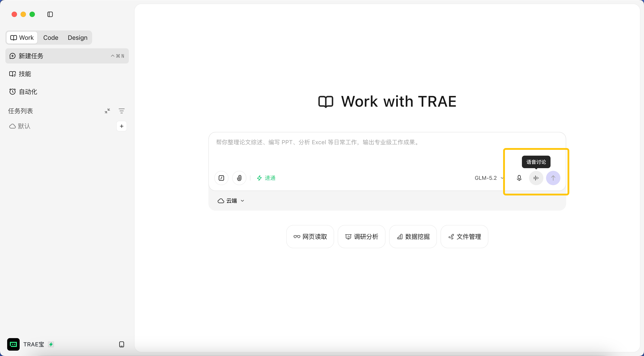Screen dimensions: 644x356
Task: Click the TRAE宝 avatar icon
Action: point(13,344)
